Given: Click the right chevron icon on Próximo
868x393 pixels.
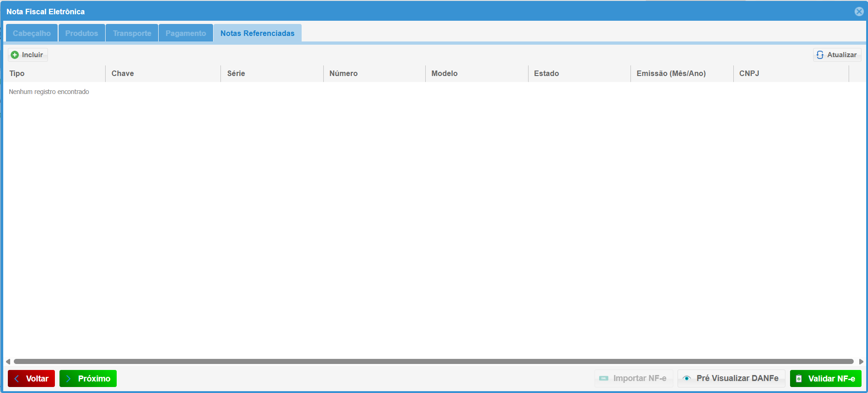Looking at the screenshot, I should click(68, 378).
